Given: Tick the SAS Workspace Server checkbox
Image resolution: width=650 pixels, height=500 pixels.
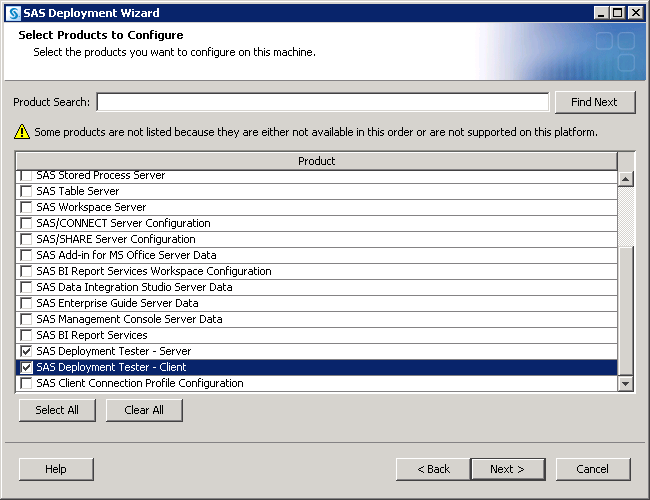Looking at the screenshot, I should coord(26,207).
